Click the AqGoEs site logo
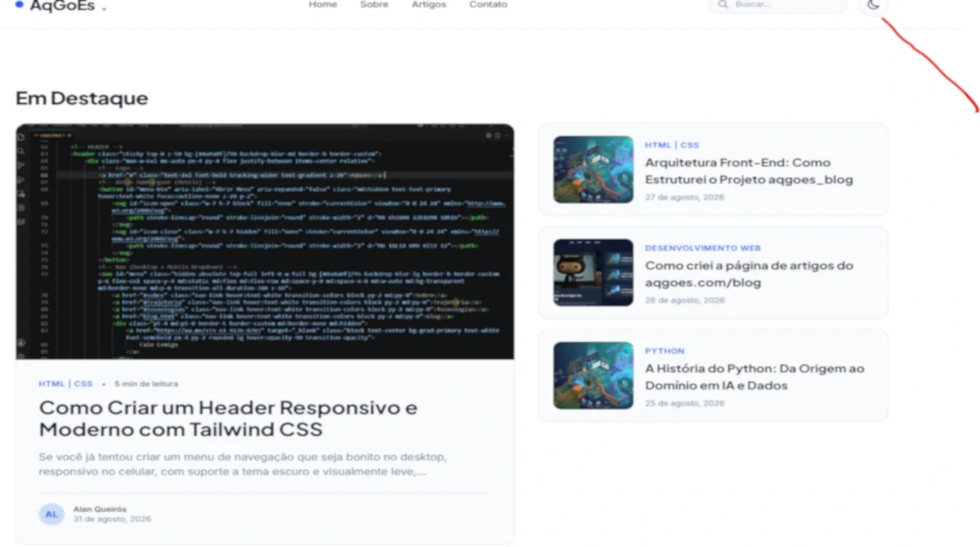 [x=61, y=7]
